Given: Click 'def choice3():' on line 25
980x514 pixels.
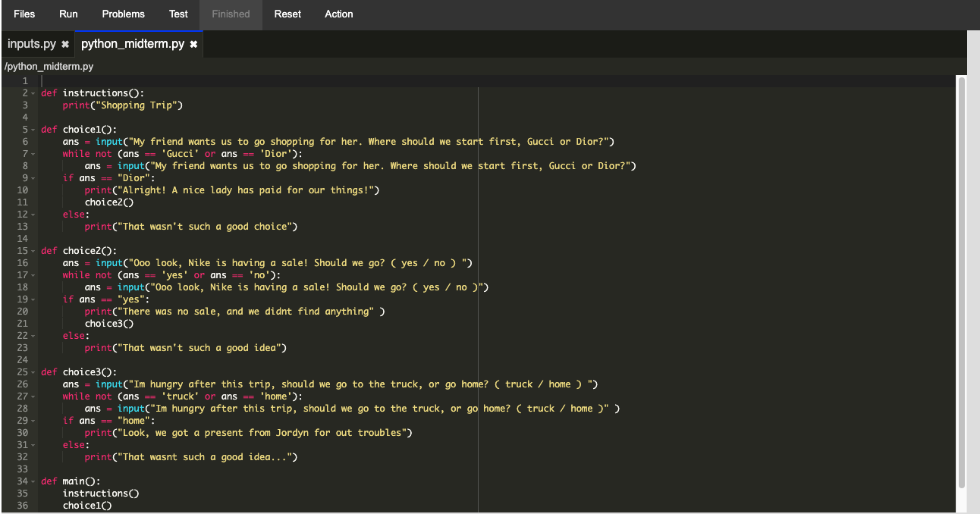Looking at the screenshot, I should (x=79, y=372).
